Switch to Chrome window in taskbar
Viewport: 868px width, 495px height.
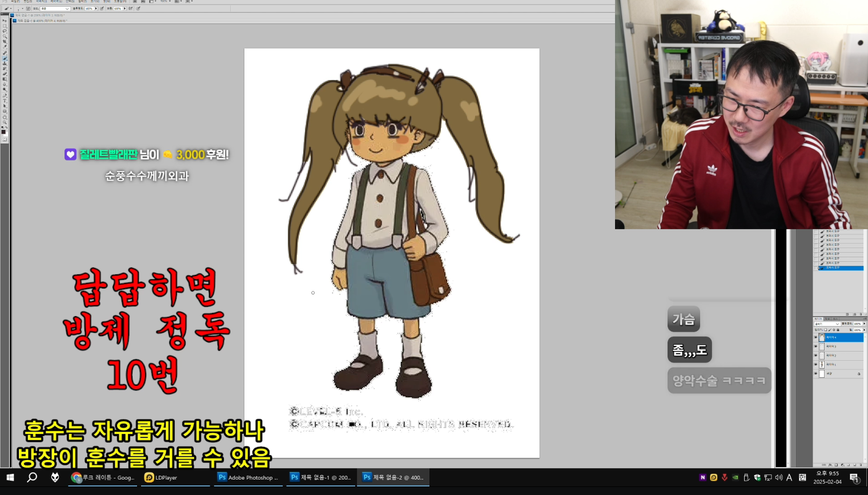coord(103,477)
